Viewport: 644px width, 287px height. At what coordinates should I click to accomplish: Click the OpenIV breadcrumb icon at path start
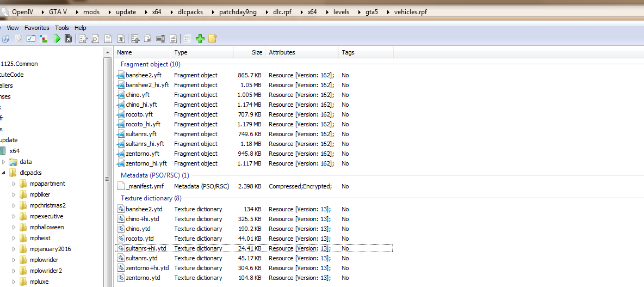tap(4, 12)
